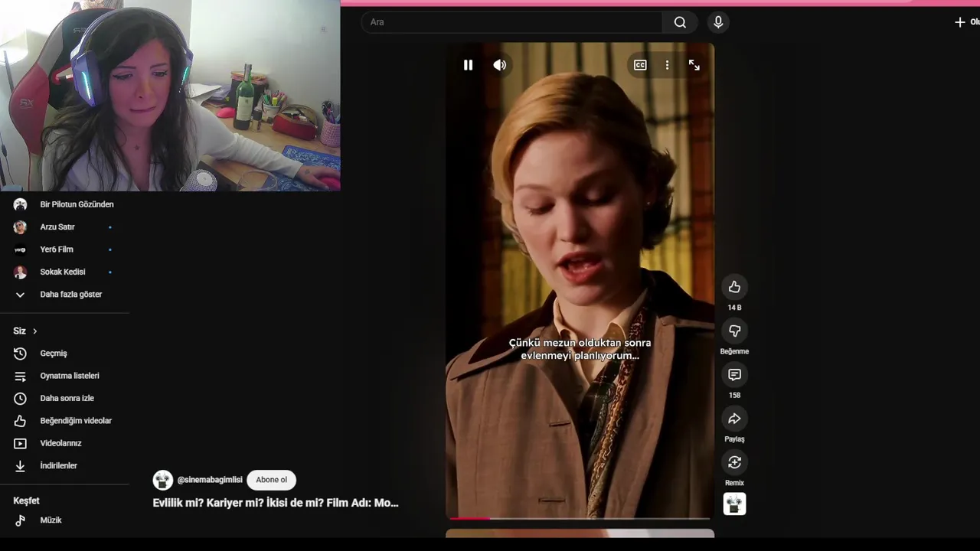
Task: Click the create plus button at top right
Action: click(960, 22)
